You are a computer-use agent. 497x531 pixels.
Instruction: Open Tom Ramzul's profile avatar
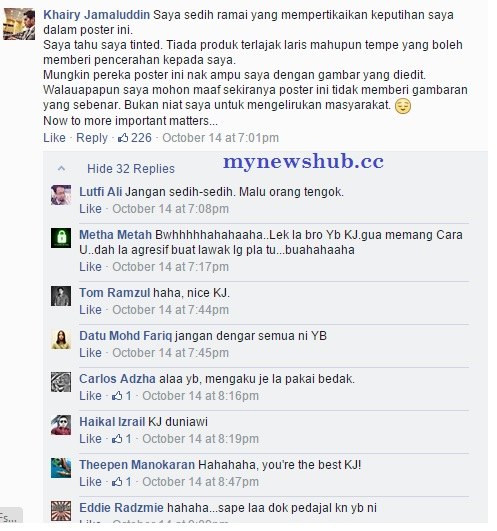pos(61,296)
